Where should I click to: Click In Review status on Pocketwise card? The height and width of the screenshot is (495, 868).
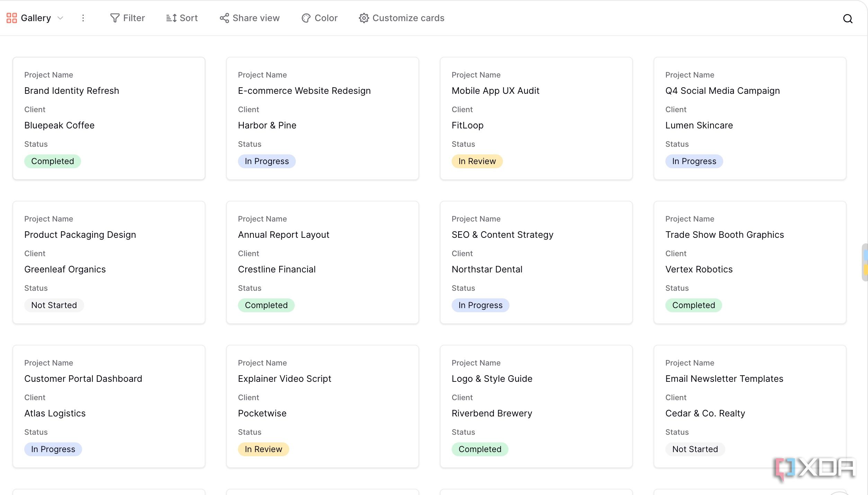point(264,449)
